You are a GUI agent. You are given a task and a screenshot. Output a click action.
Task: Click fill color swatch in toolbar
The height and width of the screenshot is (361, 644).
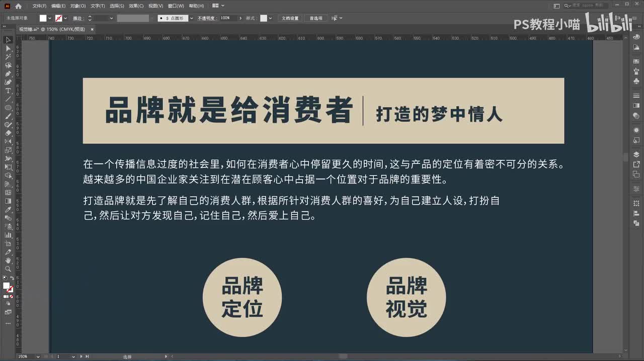[6, 286]
